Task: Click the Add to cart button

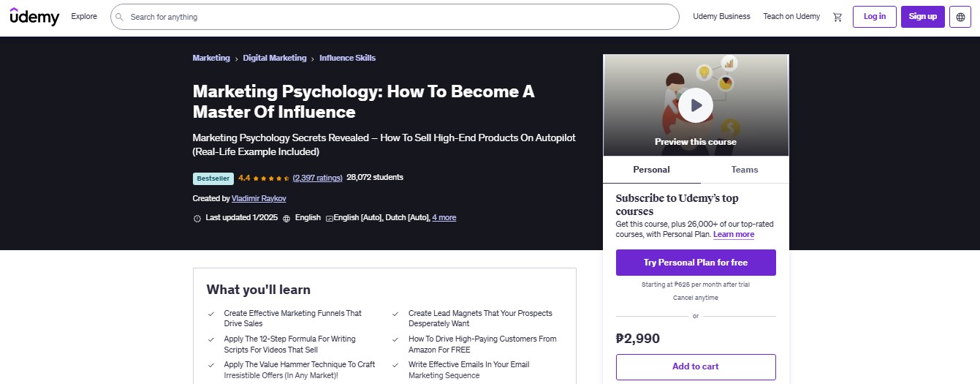Action: click(x=696, y=367)
